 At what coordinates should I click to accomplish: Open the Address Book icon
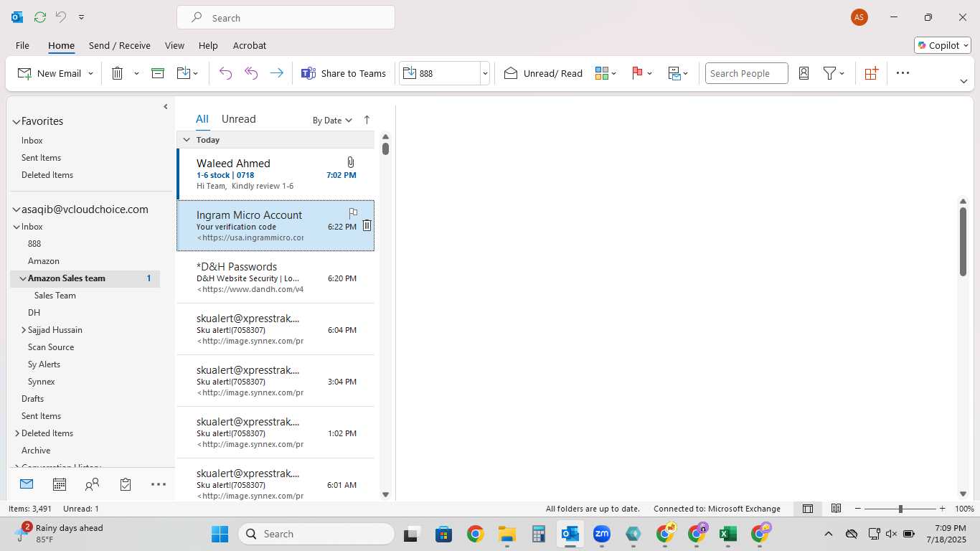point(804,73)
